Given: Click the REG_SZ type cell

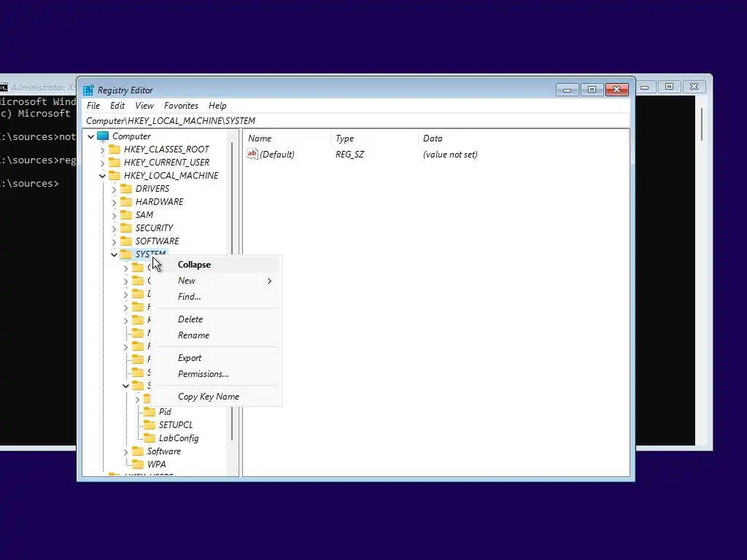Looking at the screenshot, I should [349, 155].
